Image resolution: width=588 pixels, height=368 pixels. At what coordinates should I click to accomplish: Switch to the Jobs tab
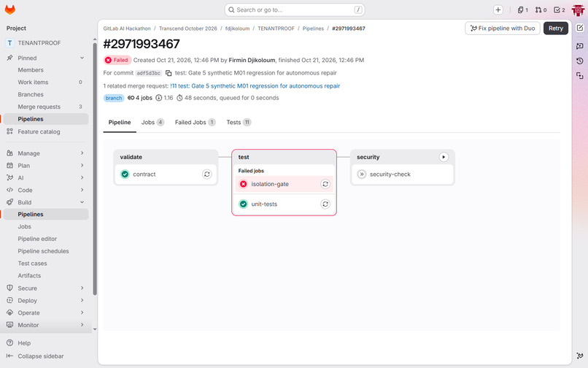click(152, 123)
